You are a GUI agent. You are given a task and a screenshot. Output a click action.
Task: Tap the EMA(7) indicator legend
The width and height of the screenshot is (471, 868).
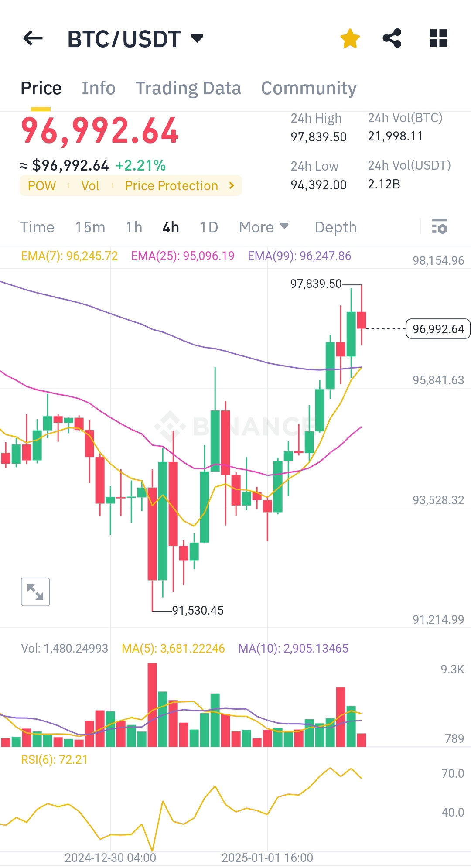(x=69, y=256)
